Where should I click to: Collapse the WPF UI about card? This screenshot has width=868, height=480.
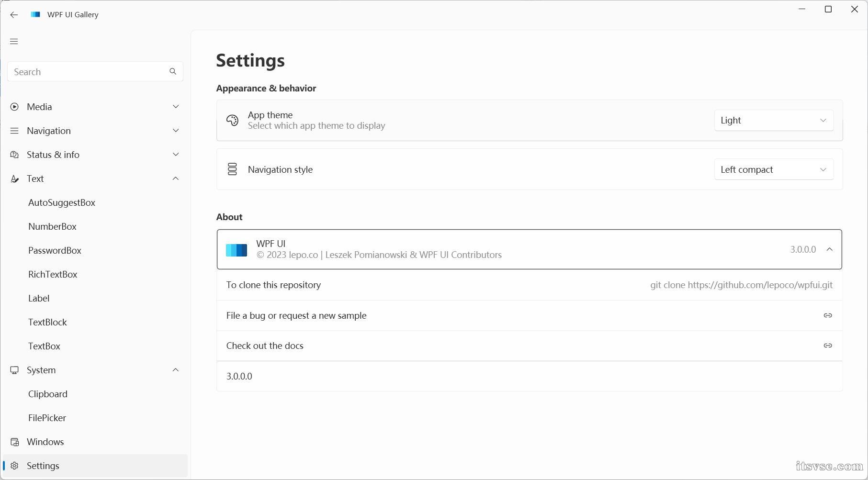(x=830, y=249)
